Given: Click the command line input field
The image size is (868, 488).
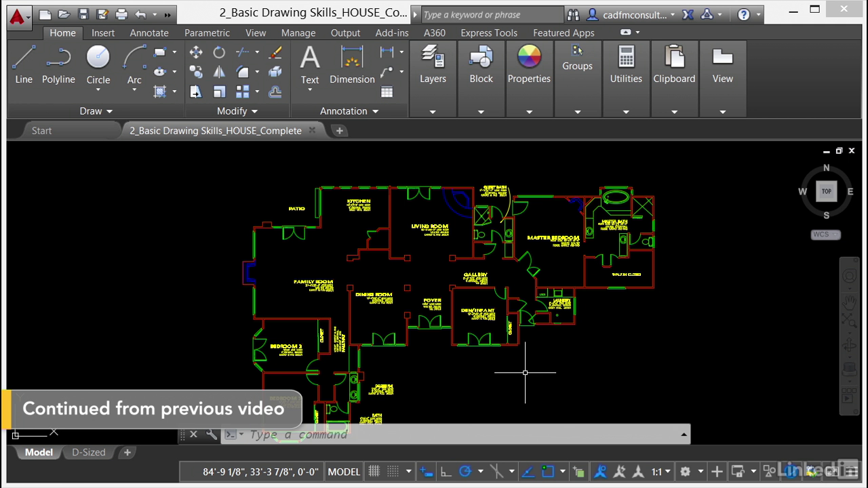Looking at the screenshot, I should (461, 434).
